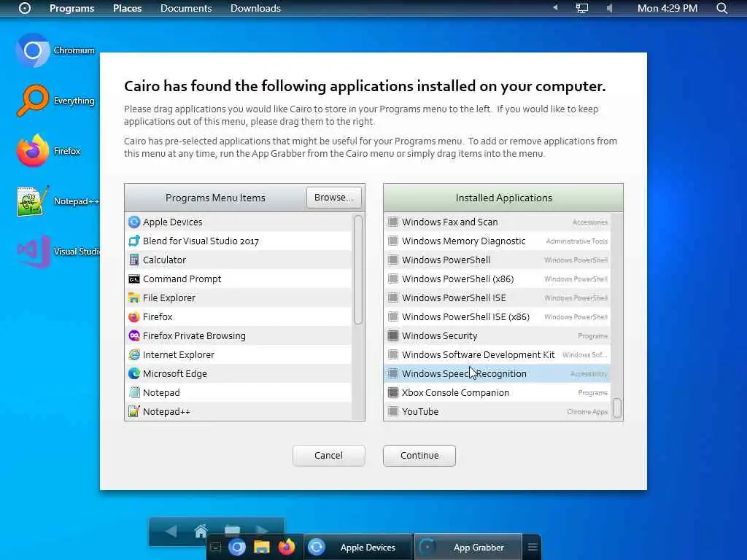The height and width of the screenshot is (560, 747).
Task: Select the Calculator icon in list
Action: (x=134, y=260)
